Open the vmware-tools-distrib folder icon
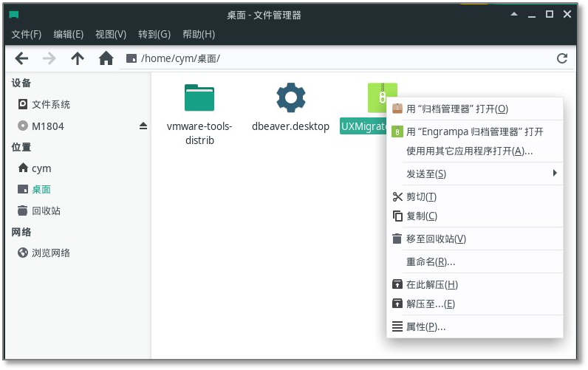 coord(199,97)
